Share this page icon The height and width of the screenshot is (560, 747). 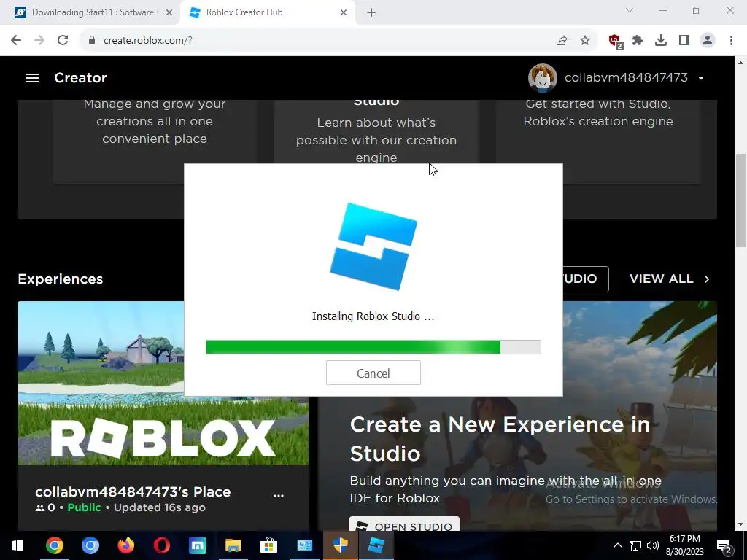tap(562, 41)
